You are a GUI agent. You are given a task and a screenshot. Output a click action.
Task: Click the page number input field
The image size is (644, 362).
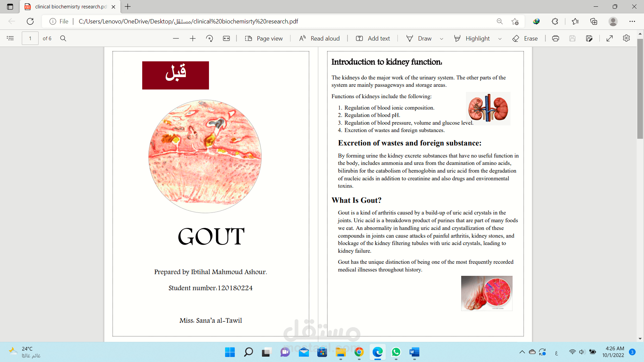click(x=30, y=39)
